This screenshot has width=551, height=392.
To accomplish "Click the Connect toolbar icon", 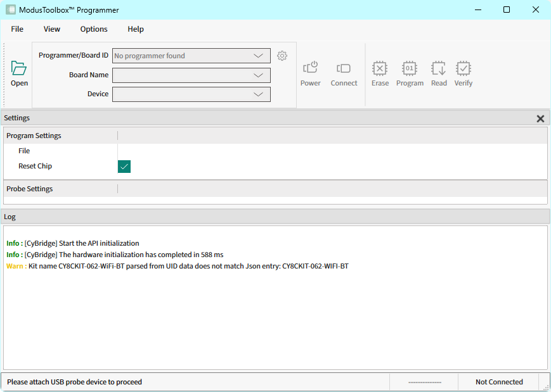I will tap(344, 68).
